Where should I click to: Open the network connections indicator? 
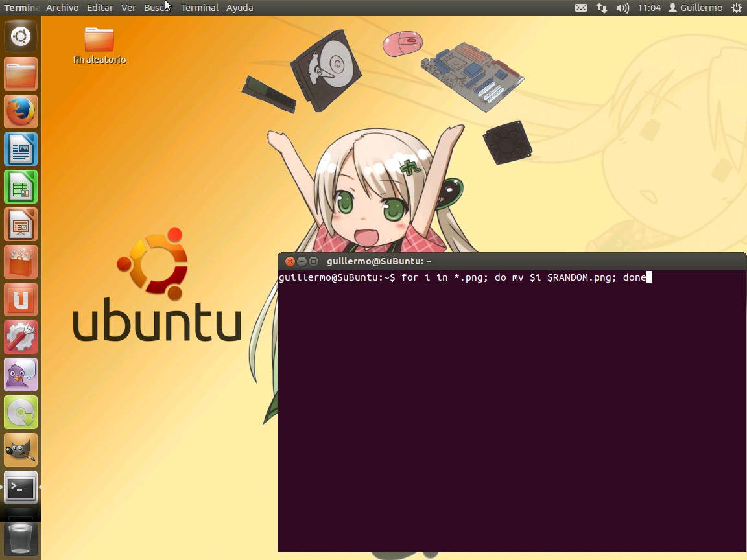coord(602,8)
